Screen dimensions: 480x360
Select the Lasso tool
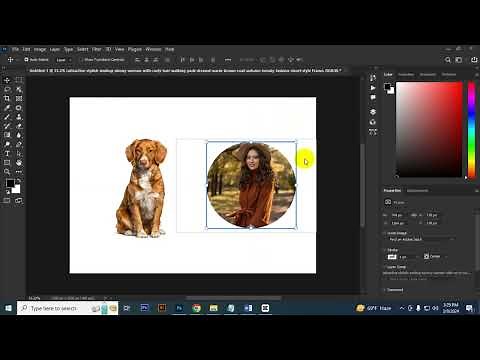(7, 89)
